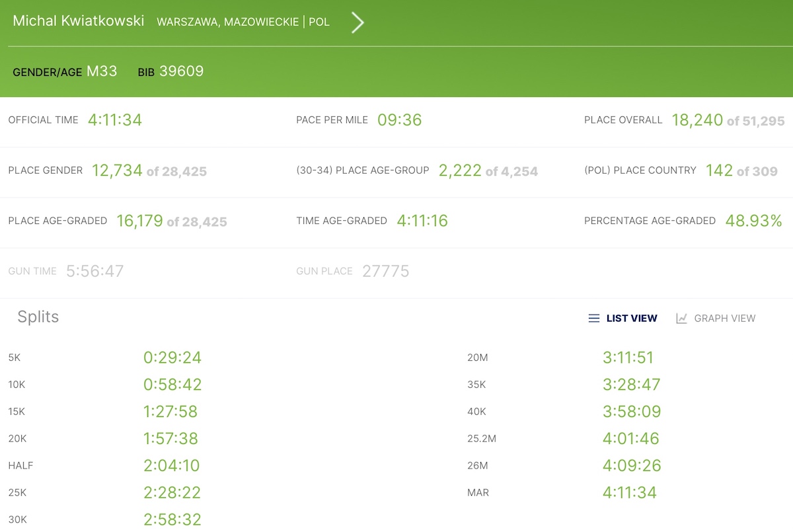
Task: Select the pace per mile 09:36 value
Action: click(x=399, y=120)
